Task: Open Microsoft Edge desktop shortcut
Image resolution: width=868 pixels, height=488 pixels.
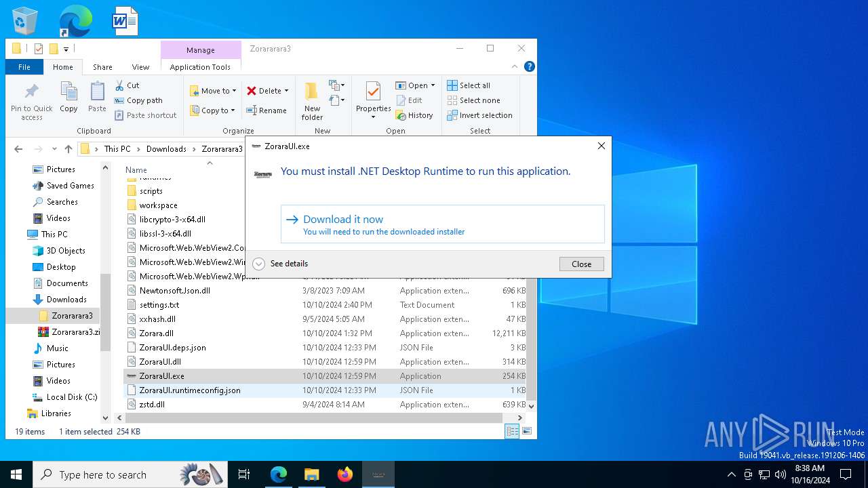Action: (75, 21)
